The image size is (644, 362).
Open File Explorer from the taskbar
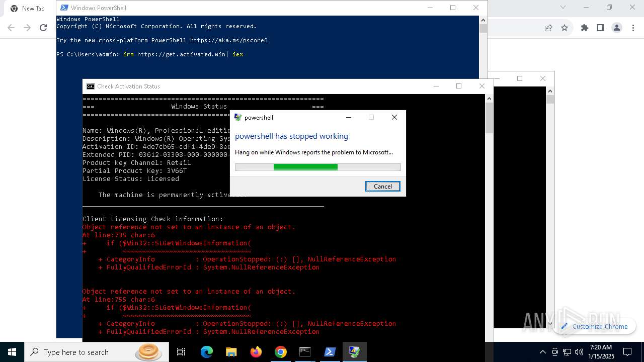pos(231,352)
